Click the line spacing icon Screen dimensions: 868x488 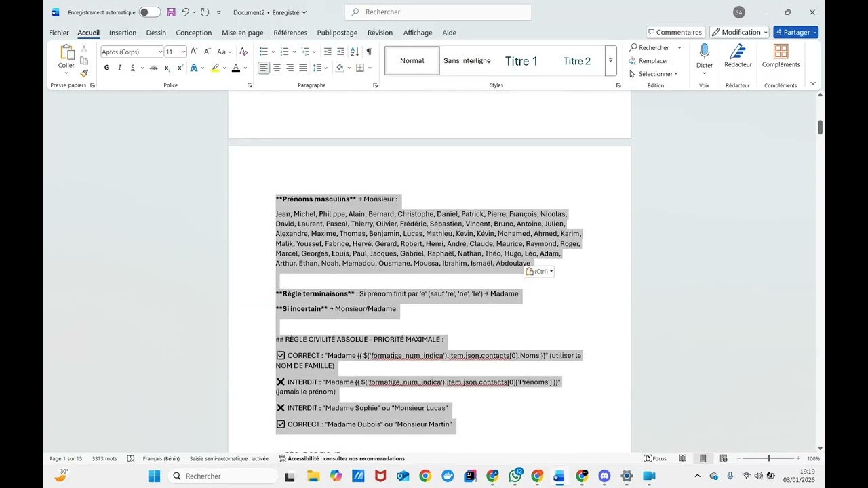tap(317, 68)
